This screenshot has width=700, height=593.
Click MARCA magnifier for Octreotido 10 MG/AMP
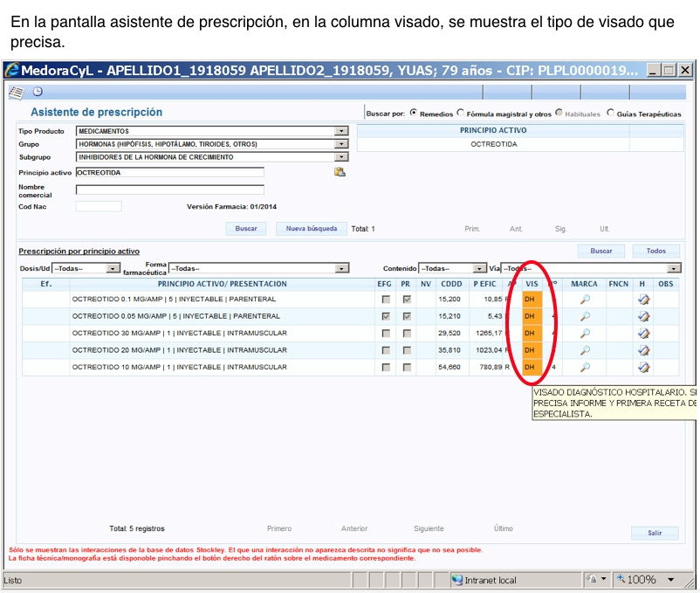pyautogui.click(x=585, y=368)
